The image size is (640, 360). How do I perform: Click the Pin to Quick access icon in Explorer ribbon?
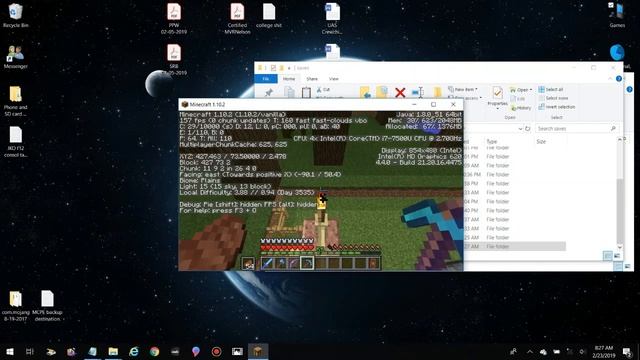pyautogui.click(x=269, y=93)
